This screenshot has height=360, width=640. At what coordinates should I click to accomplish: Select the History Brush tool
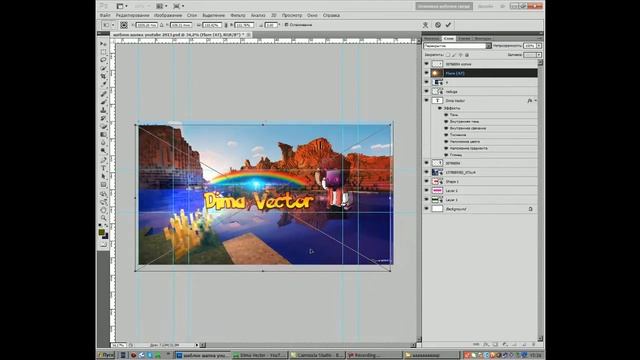coord(103,119)
